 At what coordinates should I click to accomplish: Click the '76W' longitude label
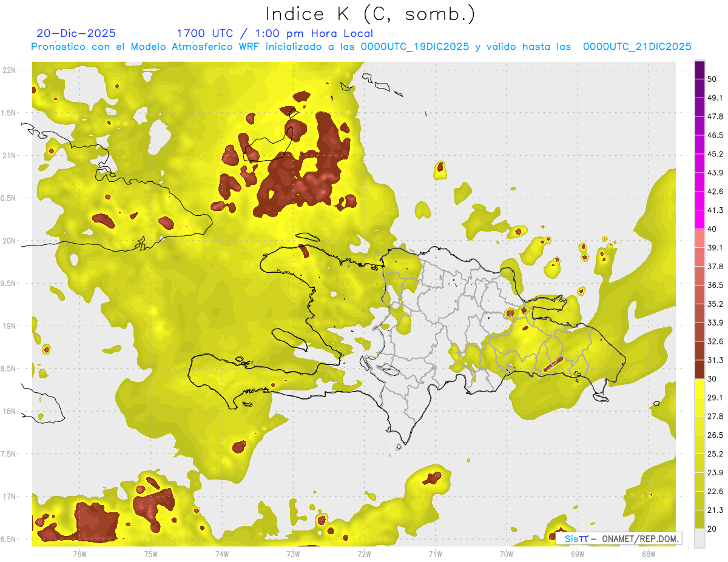click(x=79, y=554)
